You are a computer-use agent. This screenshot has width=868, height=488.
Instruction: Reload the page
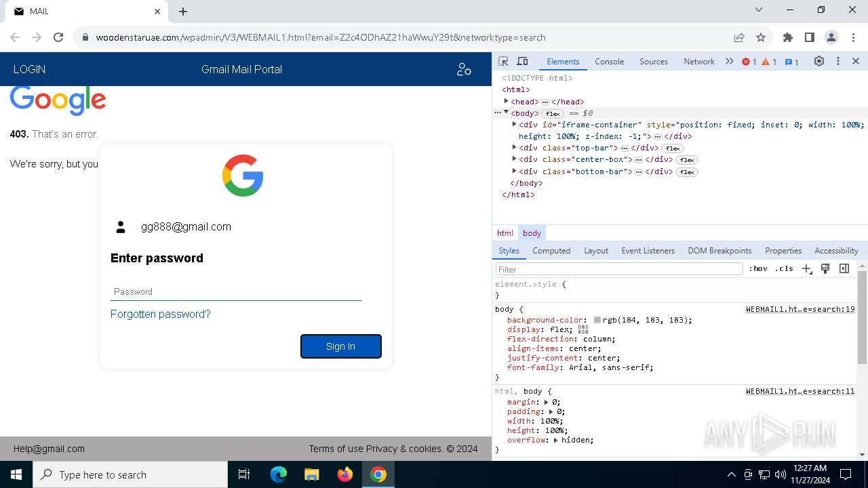click(x=58, y=37)
